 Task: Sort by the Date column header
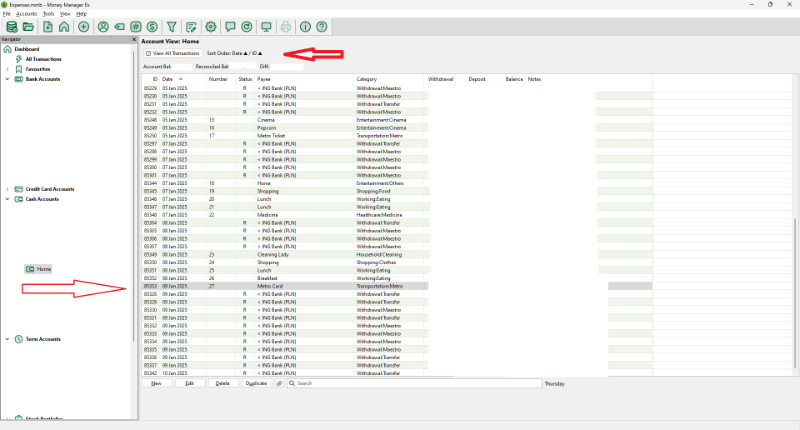[x=184, y=79]
